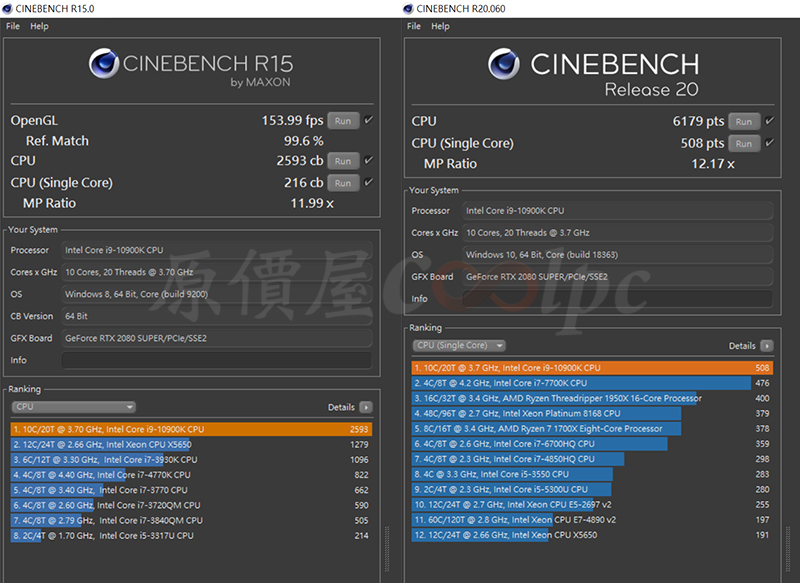Click the Cinebench R15 logo sphere
This screenshot has width=800, height=583.
coord(104,63)
